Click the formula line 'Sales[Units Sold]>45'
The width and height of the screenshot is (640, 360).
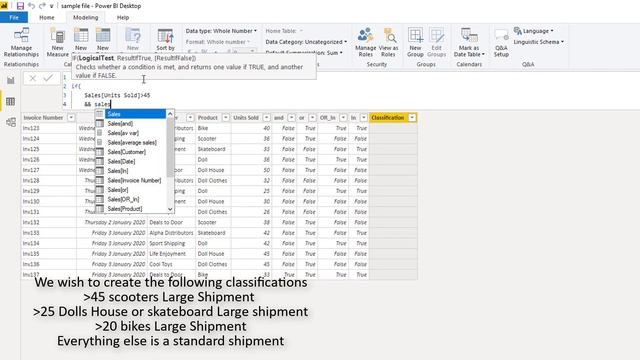pos(117,95)
